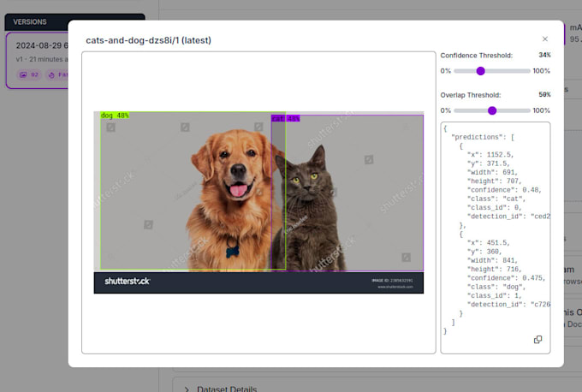Adjust the Confidence Threshold slider handle
This screenshot has height=392, width=582.
coord(481,71)
